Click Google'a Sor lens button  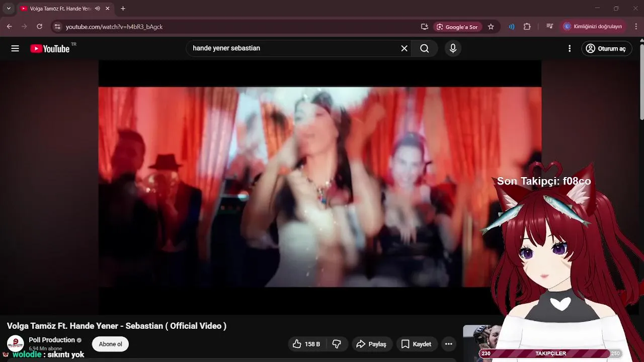pyautogui.click(x=457, y=27)
